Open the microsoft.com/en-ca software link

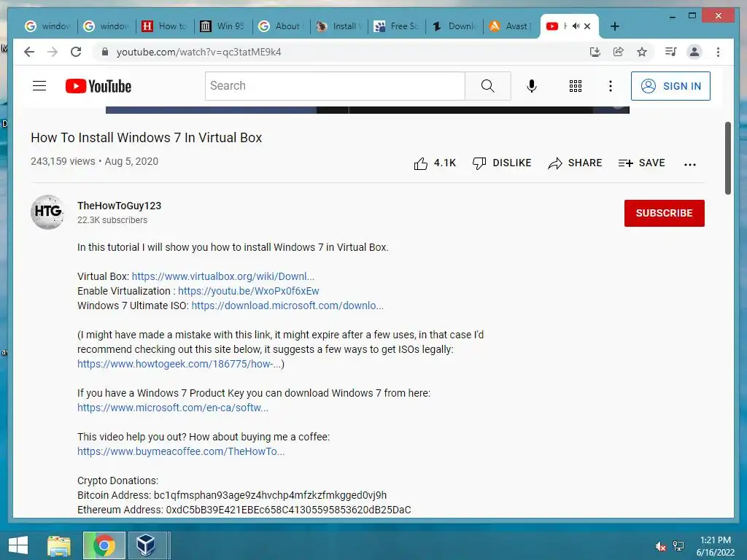point(173,408)
